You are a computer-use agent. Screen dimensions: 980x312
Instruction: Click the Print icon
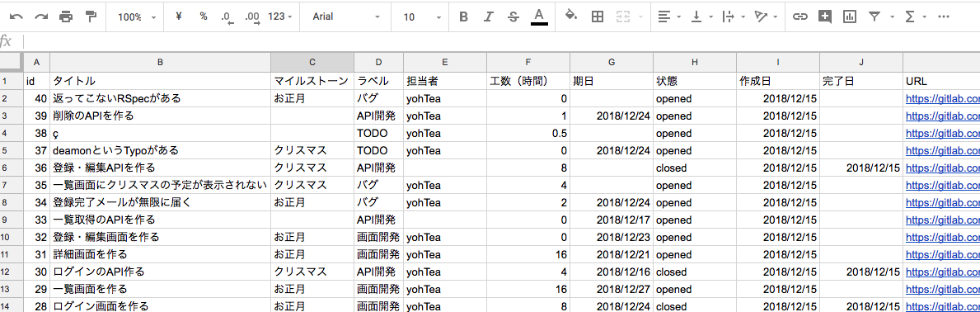point(66,17)
